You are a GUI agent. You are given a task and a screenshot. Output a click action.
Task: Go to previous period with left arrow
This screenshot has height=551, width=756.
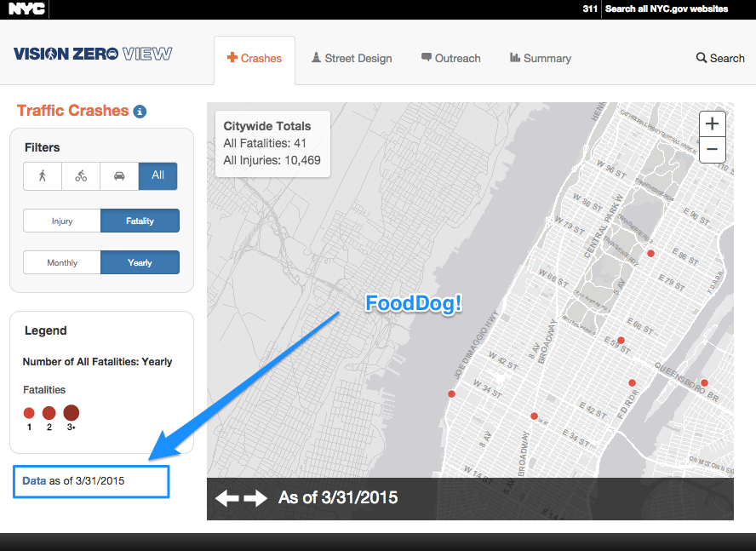tap(227, 498)
